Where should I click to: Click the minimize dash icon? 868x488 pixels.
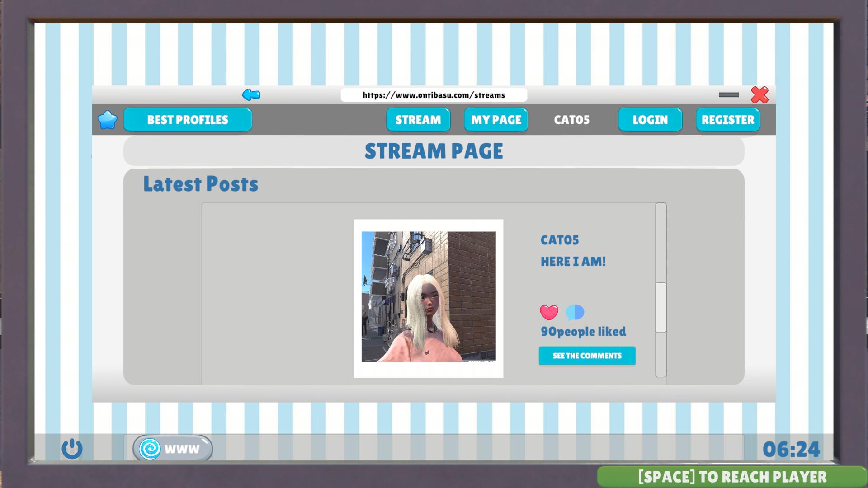click(x=728, y=95)
